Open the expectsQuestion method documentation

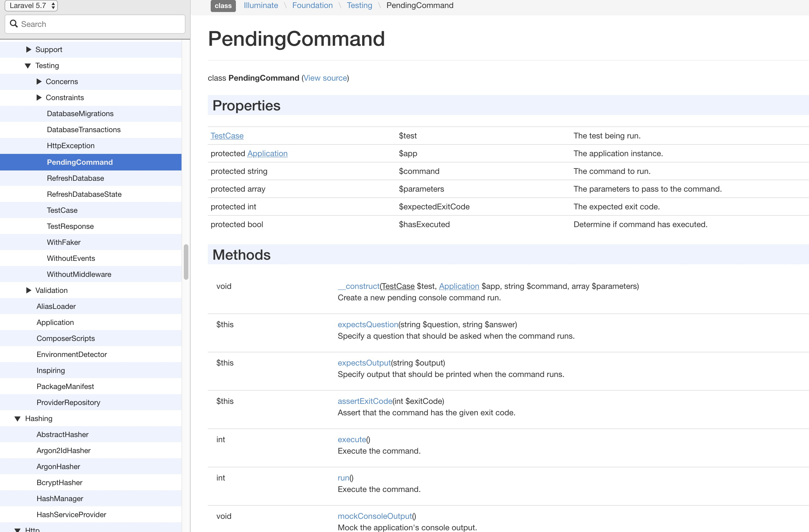(368, 324)
